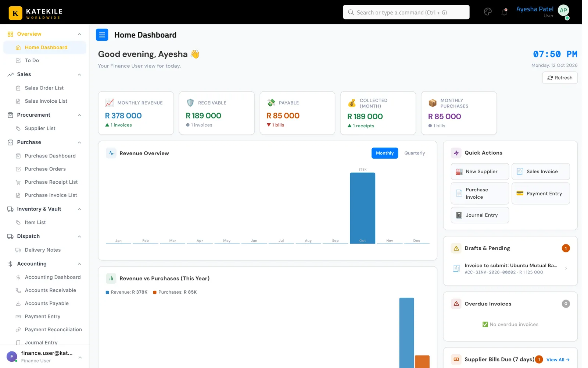The width and height of the screenshot is (588, 368).
Task: Open Purchase Orders in sidebar
Action: click(45, 169)
